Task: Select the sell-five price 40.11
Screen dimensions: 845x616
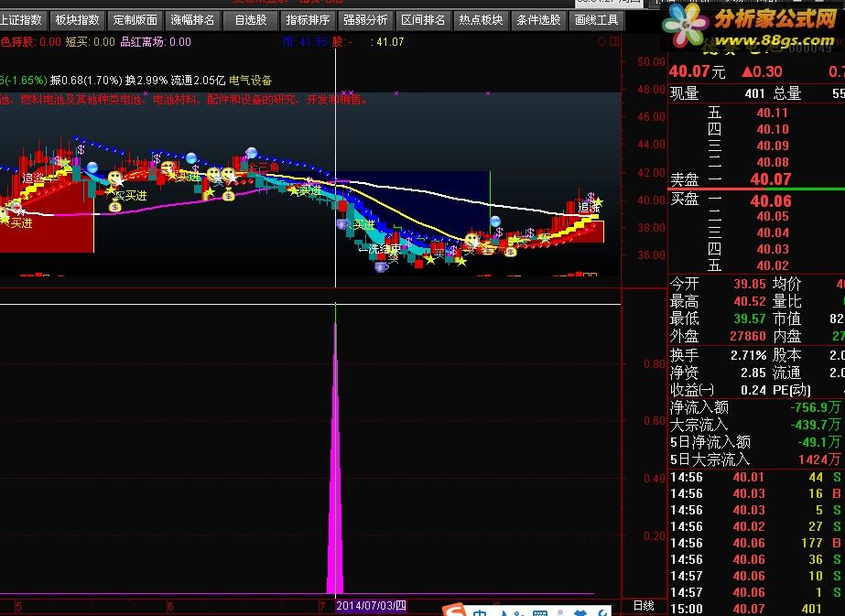Action: pyautogui.click(x=773, y=113)
